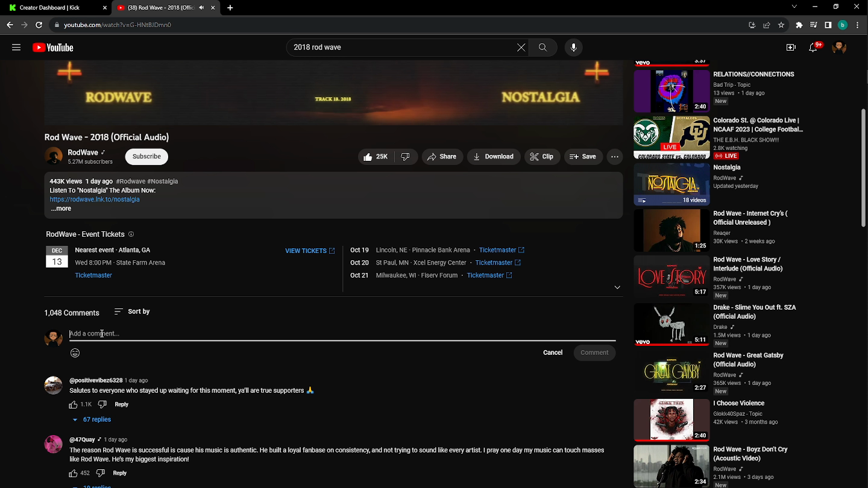Open the Chrome profile icon
This screenshot has width=868, height=488.
[843, 25]
